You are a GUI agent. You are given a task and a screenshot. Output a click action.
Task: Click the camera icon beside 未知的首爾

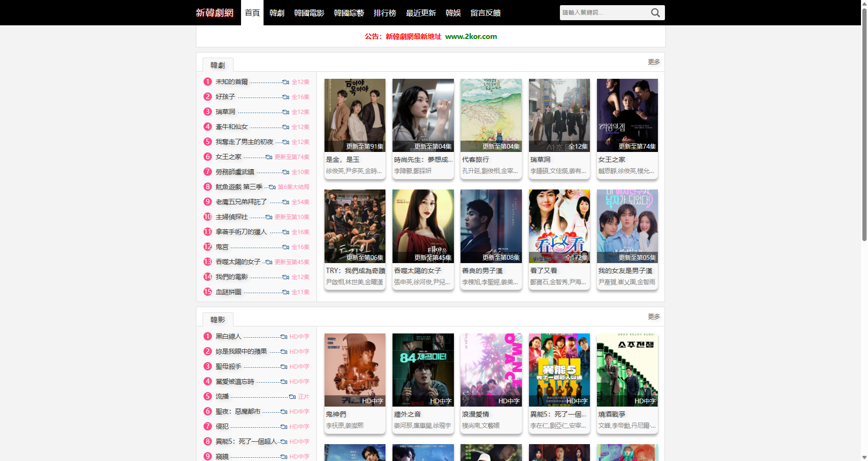pyautogui.click(x=286, y=82)
